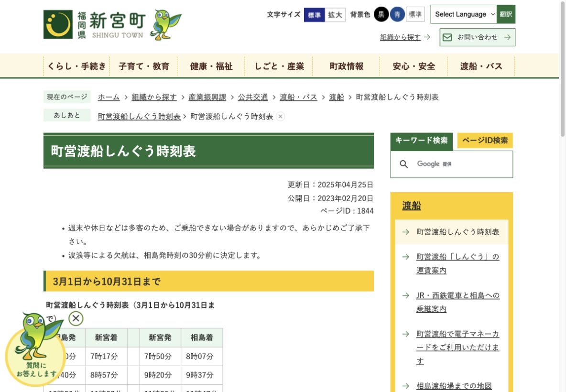Screen dimensions: 566x392
Task: Click table cell 9時20分
Action: (x=160, y=375)
